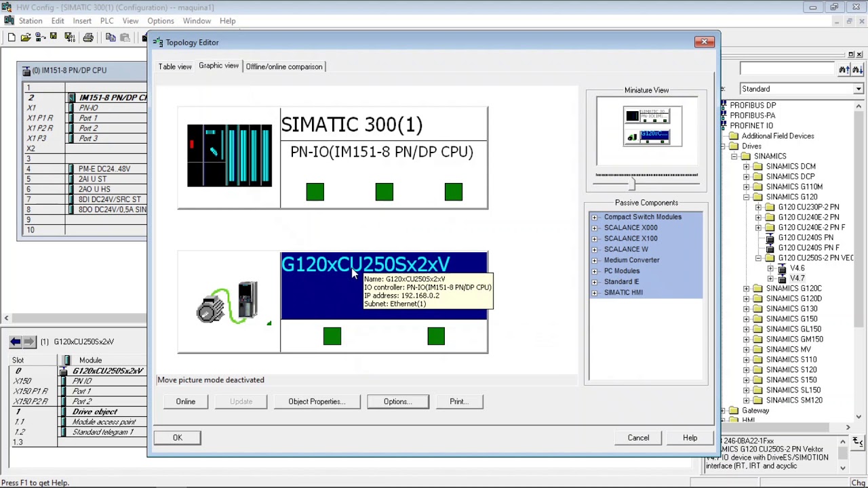
Task: Open the Options menu in menu bar
Action: (161, 21)
